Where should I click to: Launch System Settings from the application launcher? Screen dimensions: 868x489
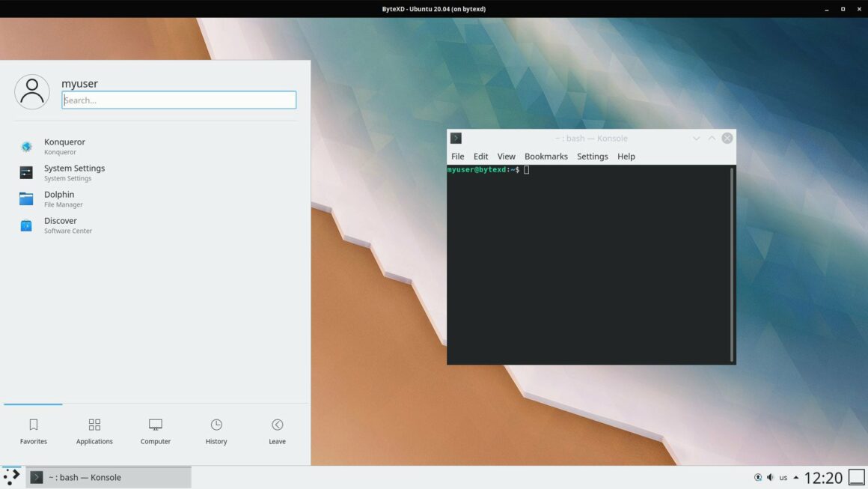73,172
